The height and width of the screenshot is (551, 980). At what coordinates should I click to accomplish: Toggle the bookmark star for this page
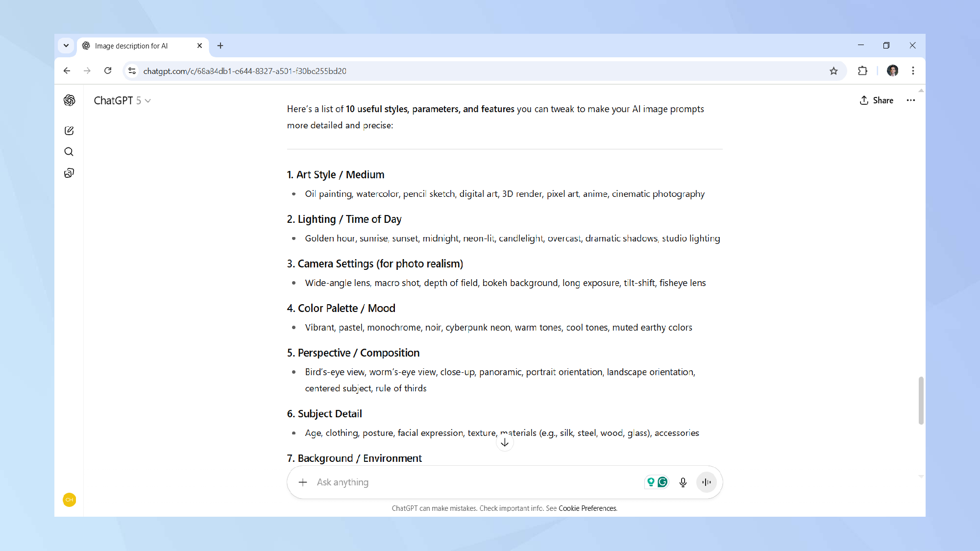pos(833,71)
